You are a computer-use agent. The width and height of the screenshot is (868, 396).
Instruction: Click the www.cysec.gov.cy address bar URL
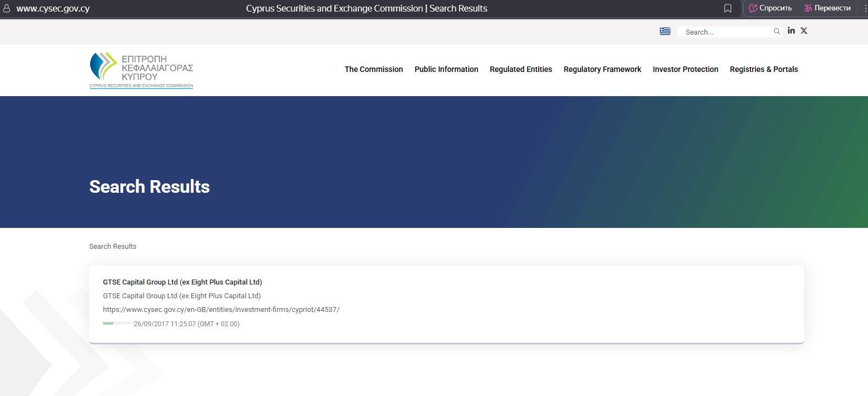pos(53,8)
